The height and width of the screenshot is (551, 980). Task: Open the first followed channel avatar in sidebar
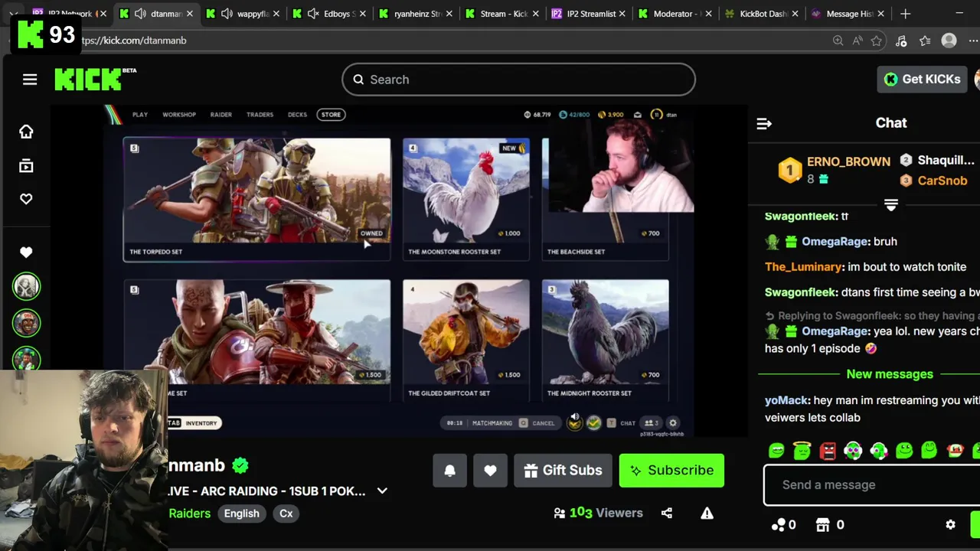26,286
